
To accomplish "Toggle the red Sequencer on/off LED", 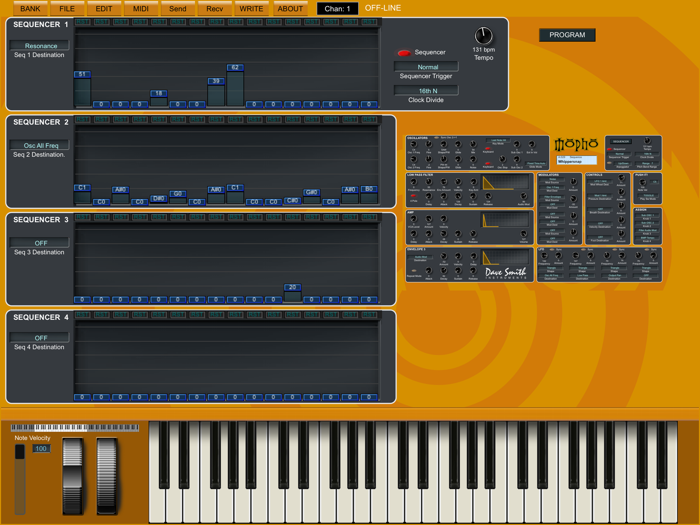I will tap(404, 53).
